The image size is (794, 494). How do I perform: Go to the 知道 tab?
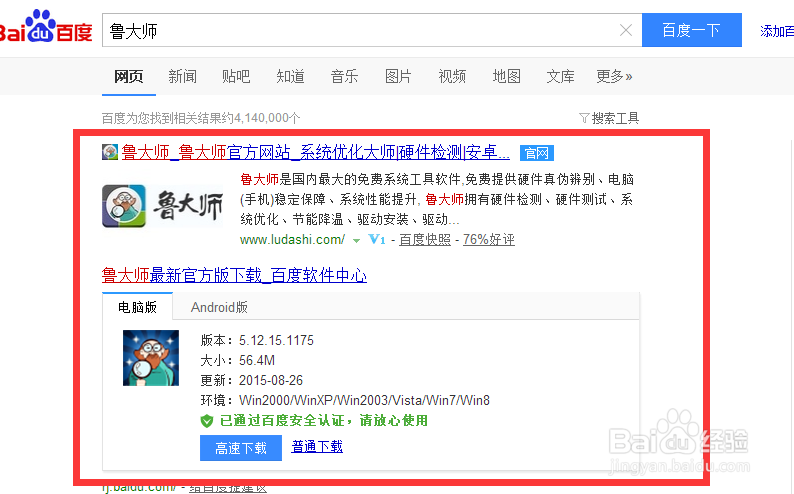click(x=290, y=76)
